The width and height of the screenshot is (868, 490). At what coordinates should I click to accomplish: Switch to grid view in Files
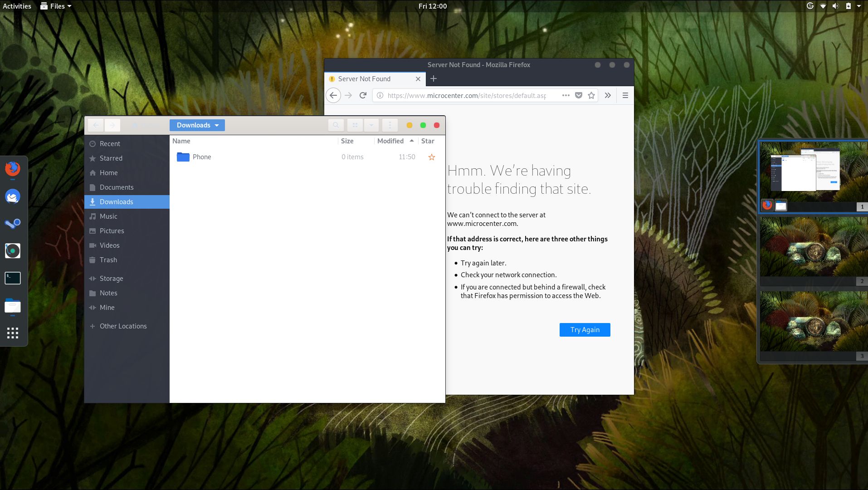point(356,125)
